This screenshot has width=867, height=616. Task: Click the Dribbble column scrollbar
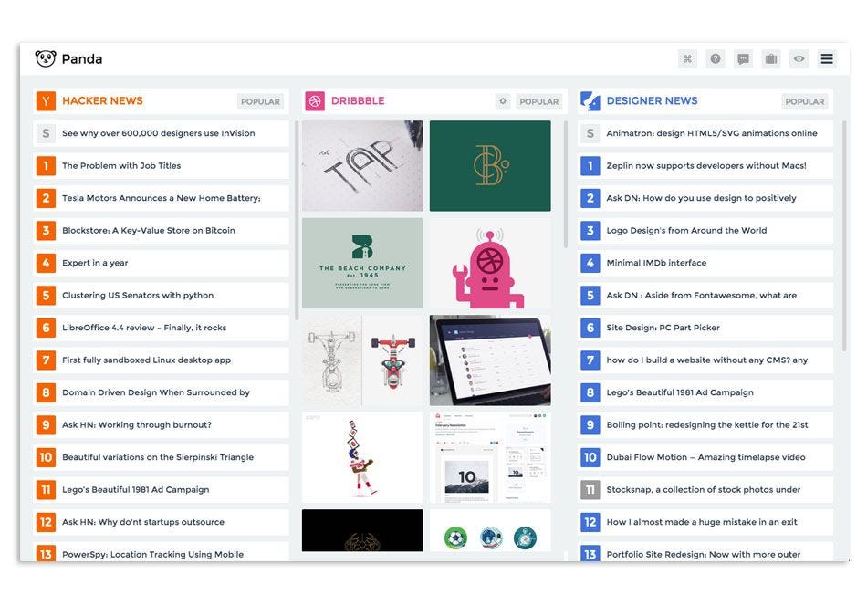tap(566, 184)
